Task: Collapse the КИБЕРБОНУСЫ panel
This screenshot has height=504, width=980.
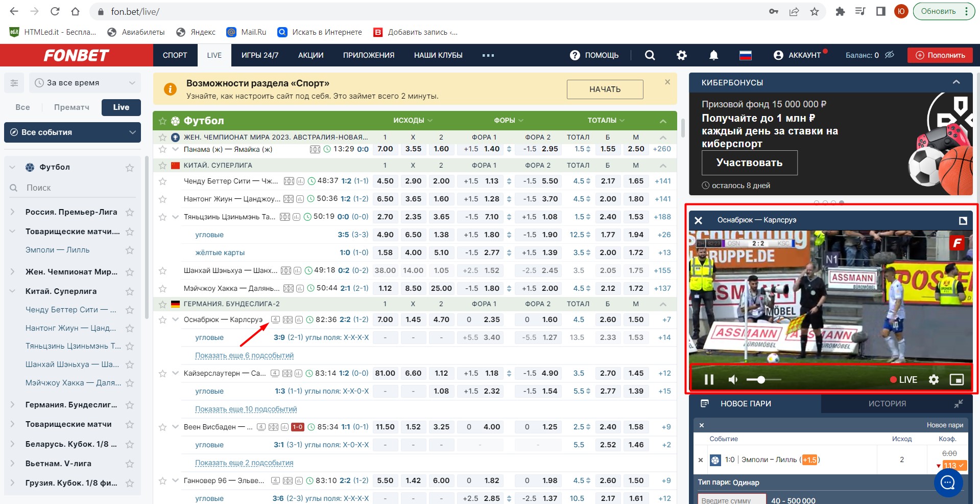Action: coord(956,82)
